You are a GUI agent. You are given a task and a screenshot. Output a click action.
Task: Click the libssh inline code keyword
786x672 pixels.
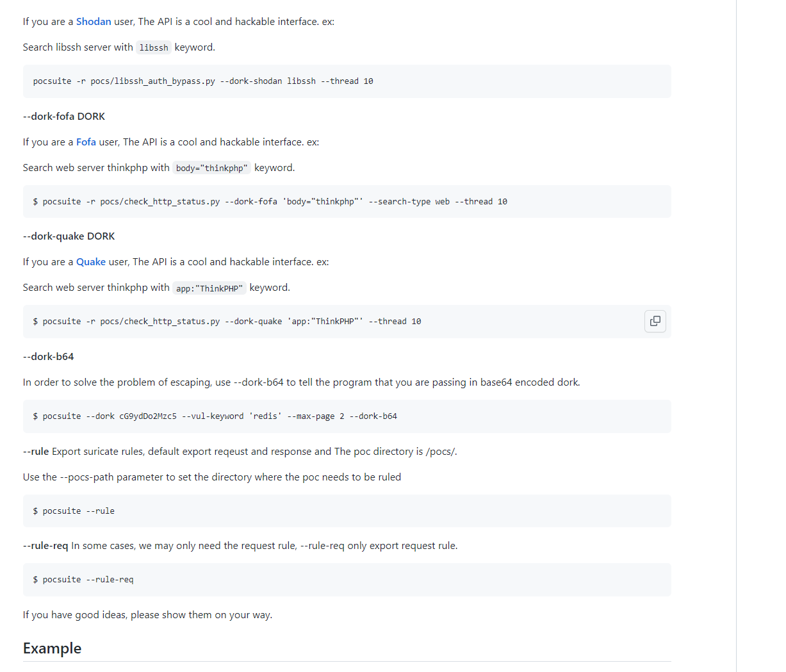[x=154, y=47]
